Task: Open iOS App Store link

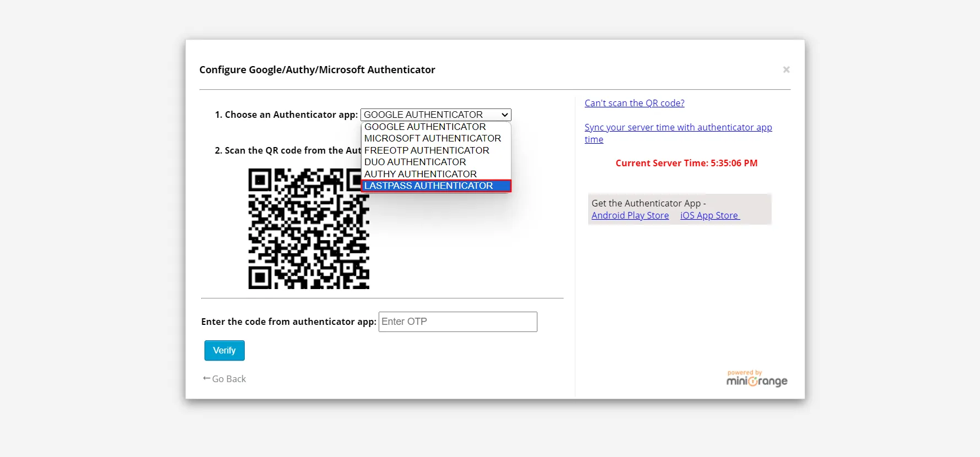Action: point(709,215)
